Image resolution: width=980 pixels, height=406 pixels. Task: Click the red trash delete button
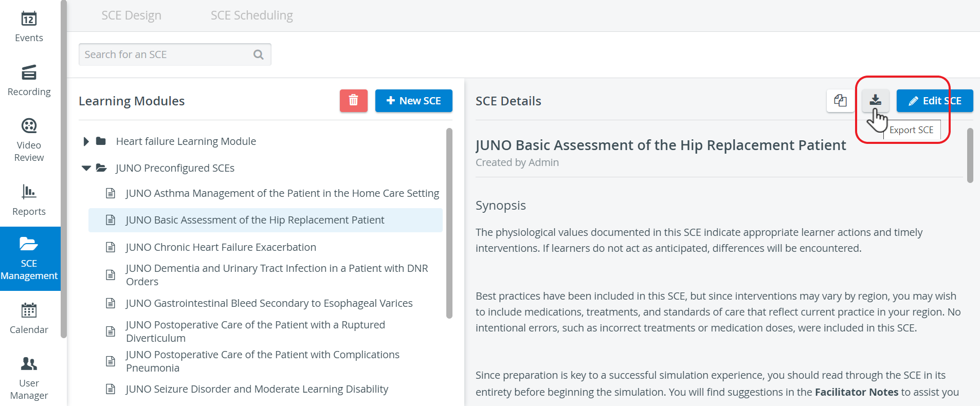pyautogui.click(x=354, y=101)
